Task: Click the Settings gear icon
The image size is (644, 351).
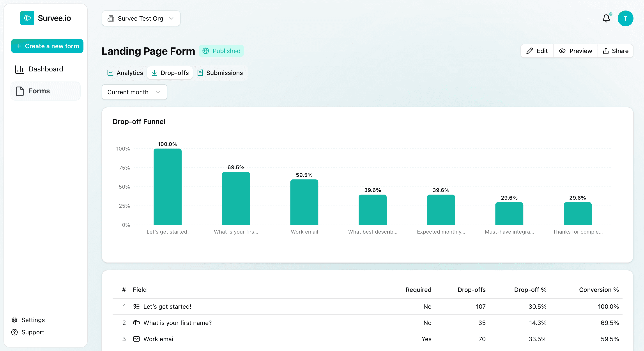Action: pyautogui.click(x=14, y=320)
